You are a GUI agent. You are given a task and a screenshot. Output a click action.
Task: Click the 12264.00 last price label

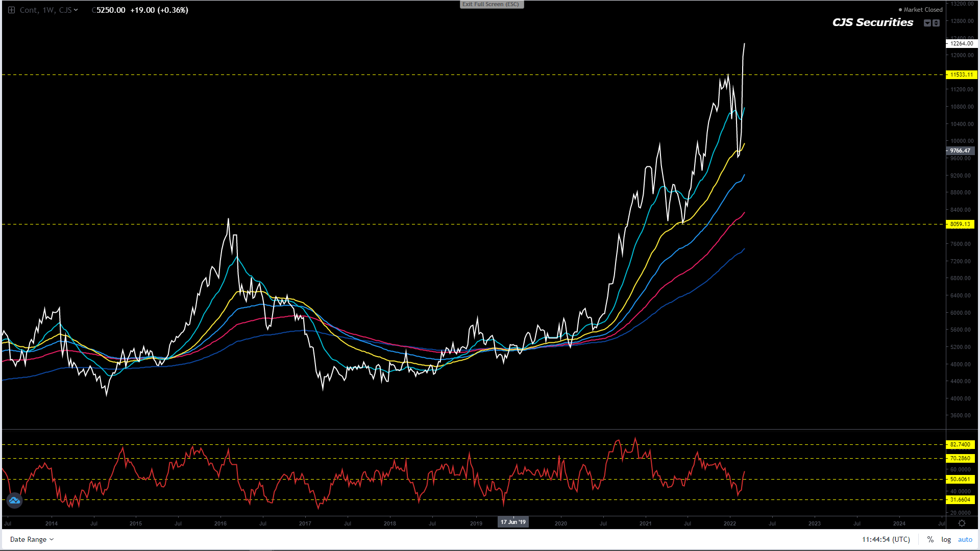coord(961,43)
